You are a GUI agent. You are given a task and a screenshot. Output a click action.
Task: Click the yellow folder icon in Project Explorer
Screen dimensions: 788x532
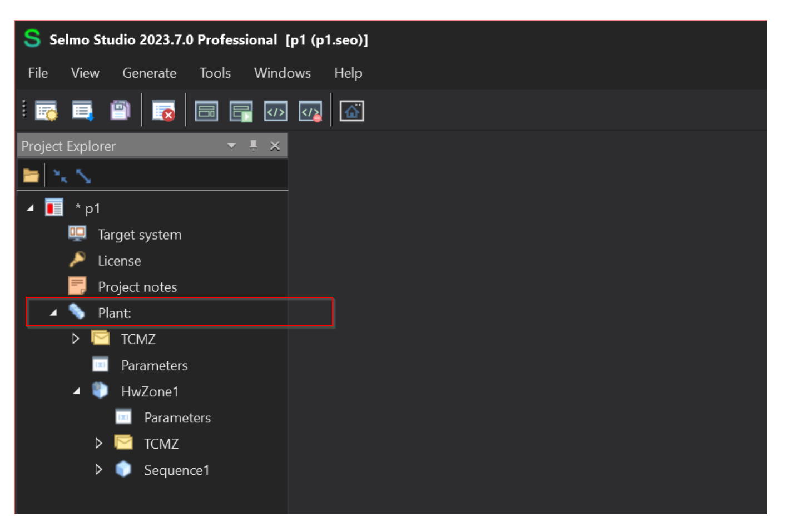coord(31,176)
